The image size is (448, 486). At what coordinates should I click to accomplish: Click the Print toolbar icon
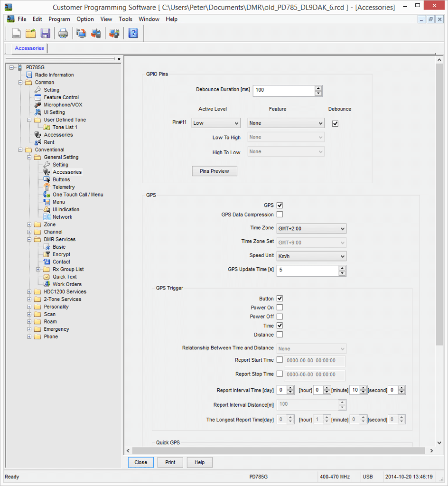[x=63, y=33]
